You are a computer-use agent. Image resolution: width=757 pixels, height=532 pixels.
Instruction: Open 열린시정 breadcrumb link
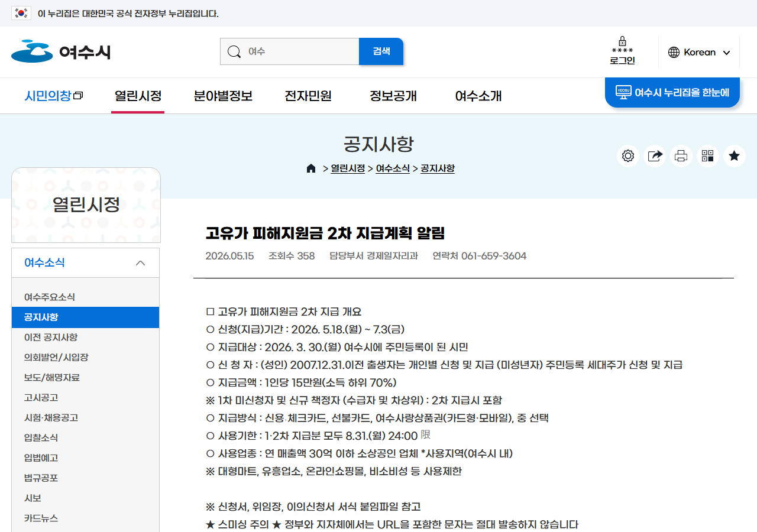(x=348, y=168)
